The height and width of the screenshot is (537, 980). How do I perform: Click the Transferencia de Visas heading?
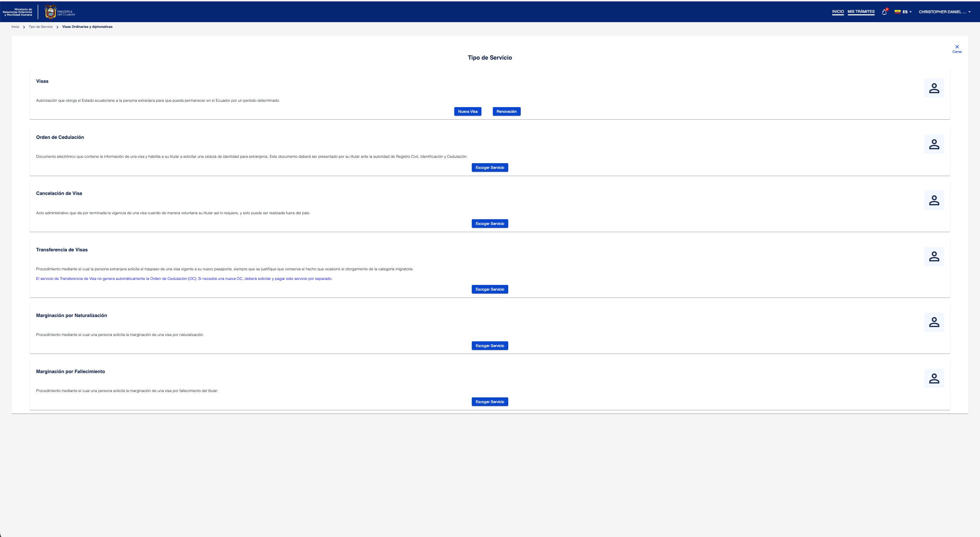click(x=62, y=250)
